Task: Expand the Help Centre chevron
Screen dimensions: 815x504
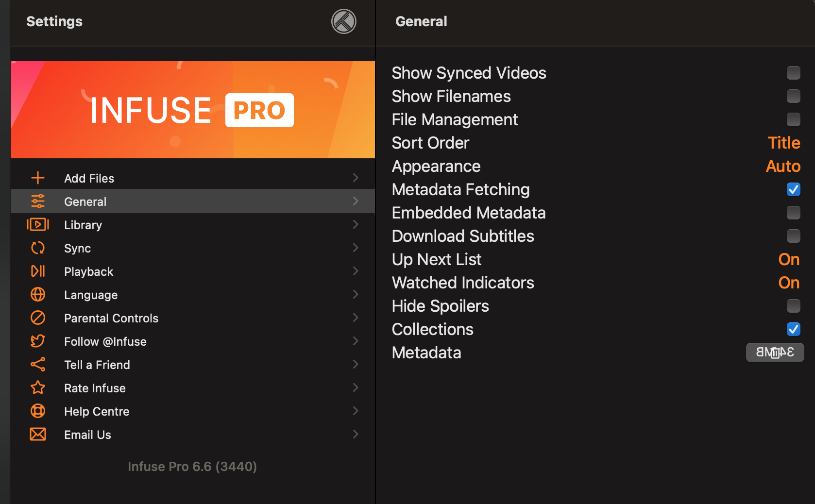Action: tap(356, 411)
